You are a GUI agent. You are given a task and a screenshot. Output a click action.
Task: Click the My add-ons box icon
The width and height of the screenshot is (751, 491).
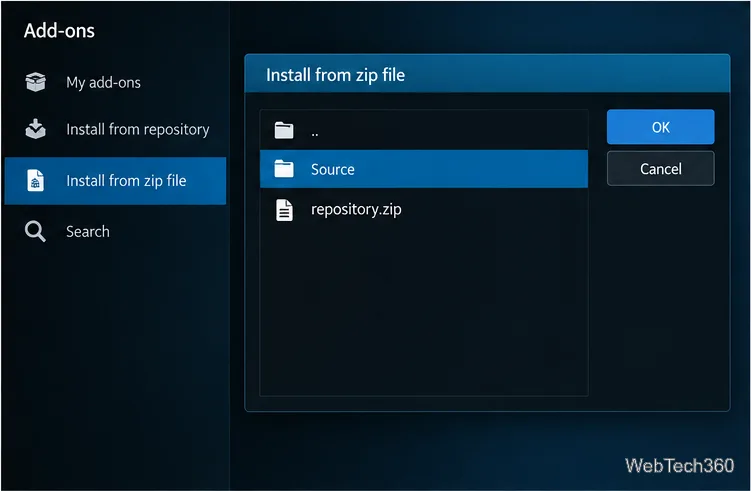pos(35,82)
